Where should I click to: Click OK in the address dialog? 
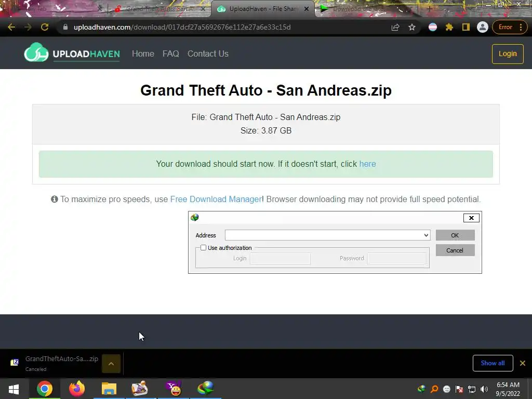455,235
